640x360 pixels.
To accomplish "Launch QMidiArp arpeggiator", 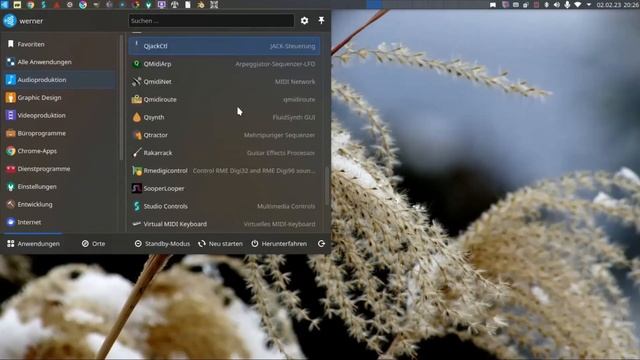I will tap(224, 64).
